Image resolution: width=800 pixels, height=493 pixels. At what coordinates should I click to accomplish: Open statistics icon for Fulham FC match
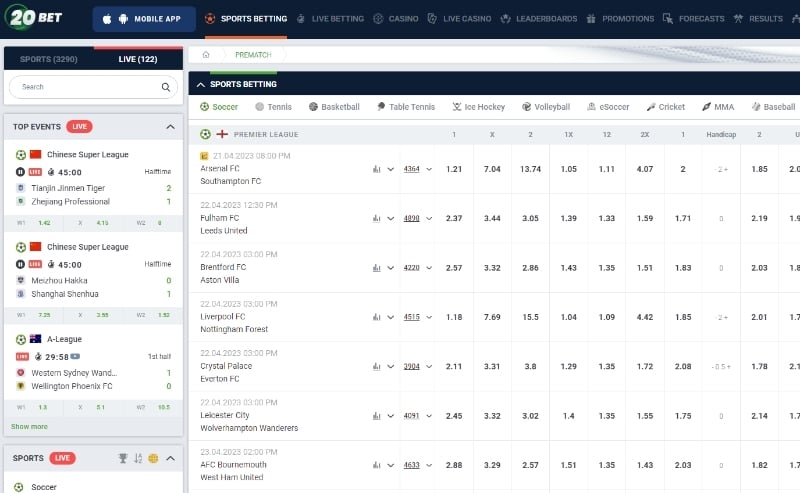point(377,218)
